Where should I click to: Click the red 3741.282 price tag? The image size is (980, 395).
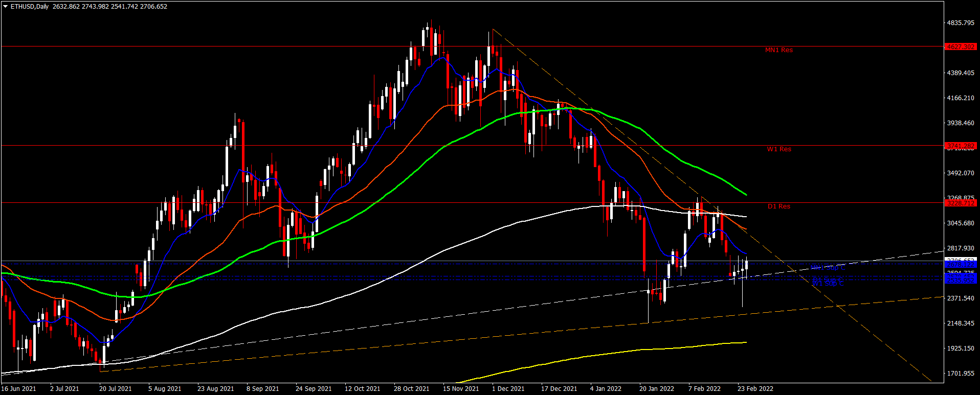tap(961, 146)
